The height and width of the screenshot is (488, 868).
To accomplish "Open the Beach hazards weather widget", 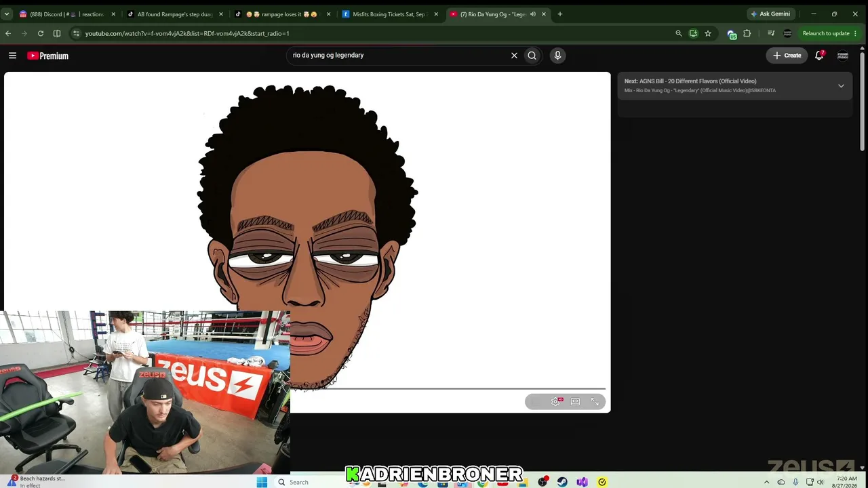I will [35, 482].
